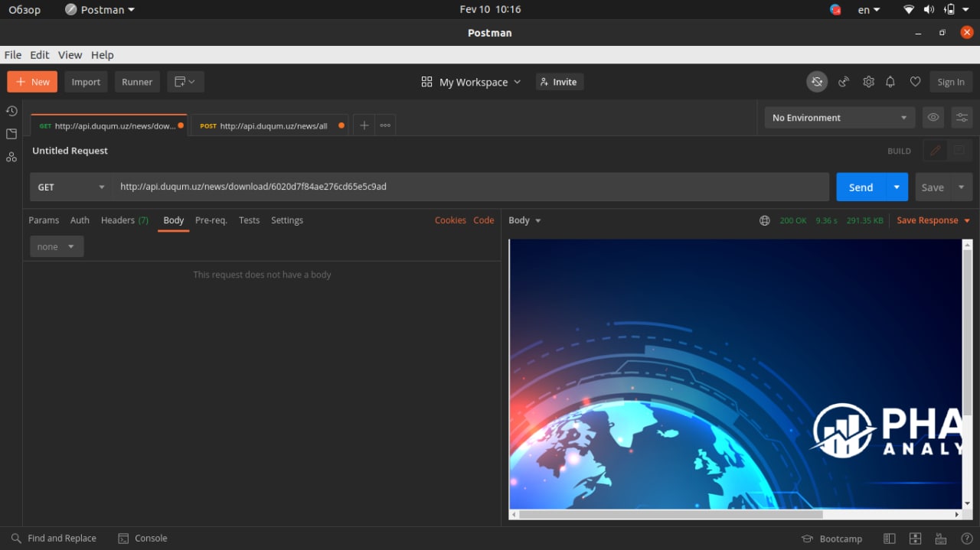Screen dimensions: 980x550
Task: Open the tab options ellipsis menu
Action: pyautogui.click(x=385, y=125)
